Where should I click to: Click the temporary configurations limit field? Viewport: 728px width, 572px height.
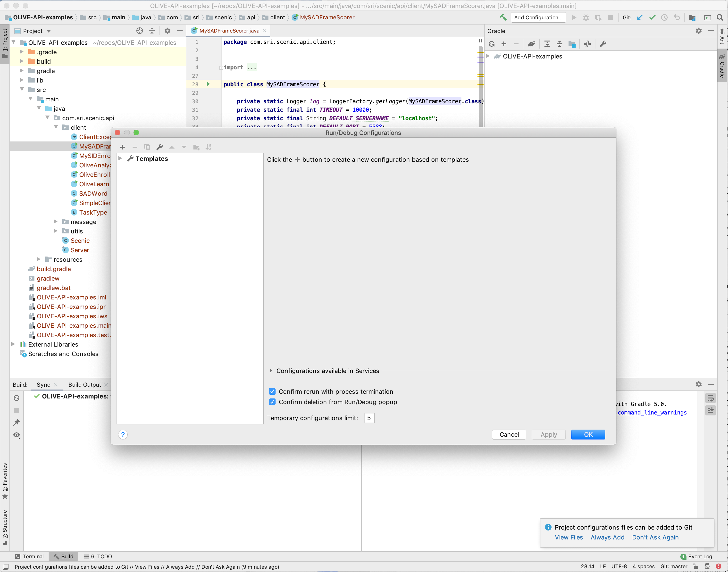tap(369, 418)
